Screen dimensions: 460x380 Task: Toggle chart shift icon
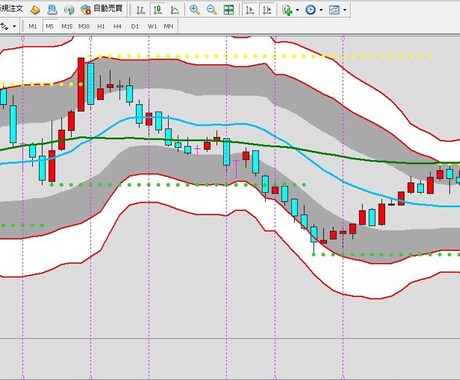click(x=267, y=10)
